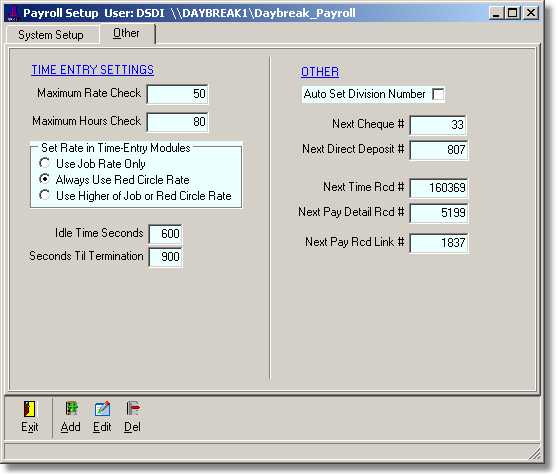Maximize the Payroll Setup window

(x=513, y=13)
